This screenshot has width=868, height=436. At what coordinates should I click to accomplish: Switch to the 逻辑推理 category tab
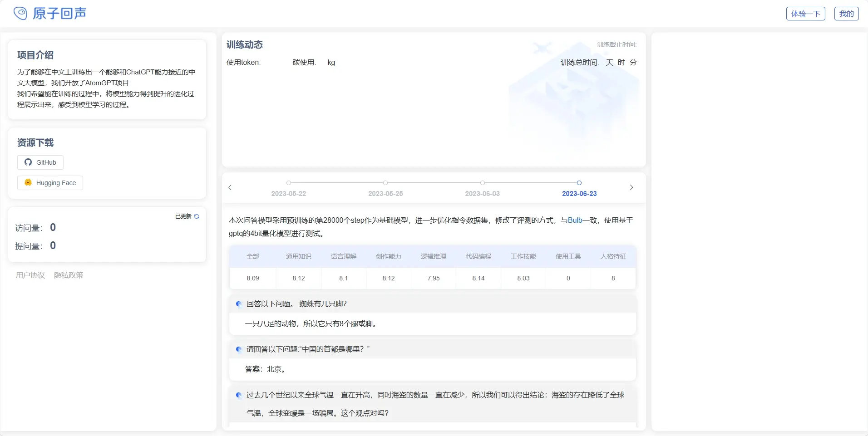432,256
